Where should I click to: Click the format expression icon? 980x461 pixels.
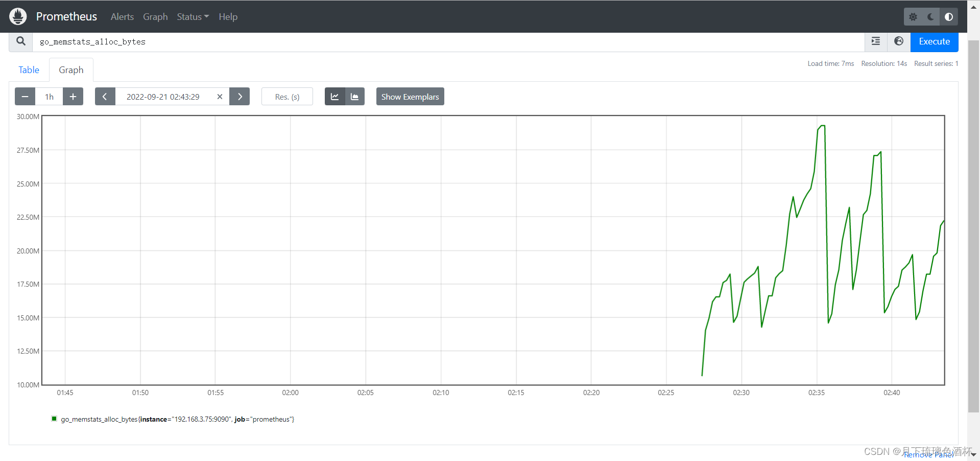click(x=876, y=41)
